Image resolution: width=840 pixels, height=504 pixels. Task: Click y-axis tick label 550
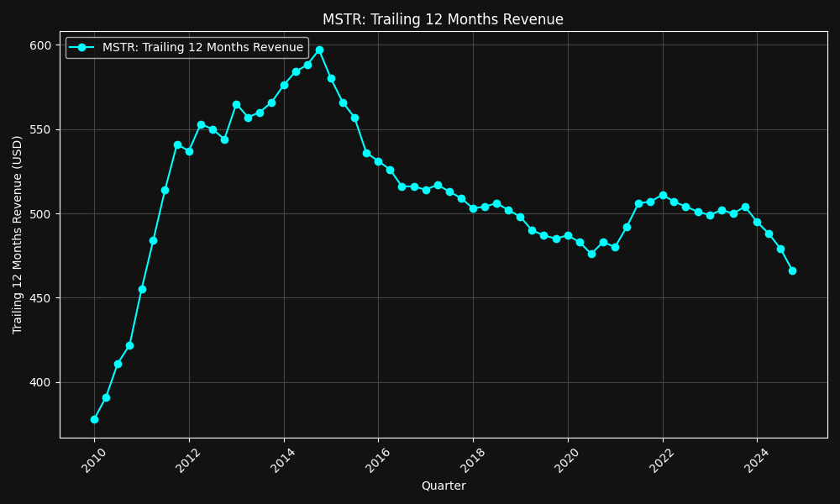(40, 130)
